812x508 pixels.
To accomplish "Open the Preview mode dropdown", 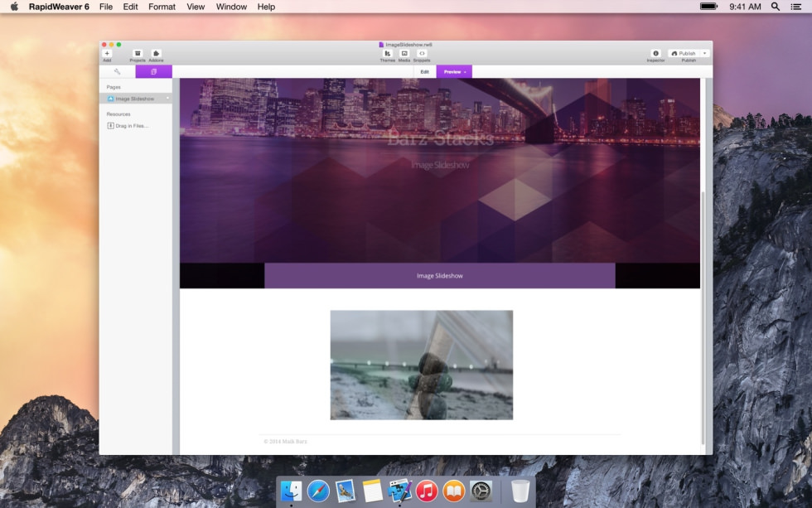I will point(454,71).
